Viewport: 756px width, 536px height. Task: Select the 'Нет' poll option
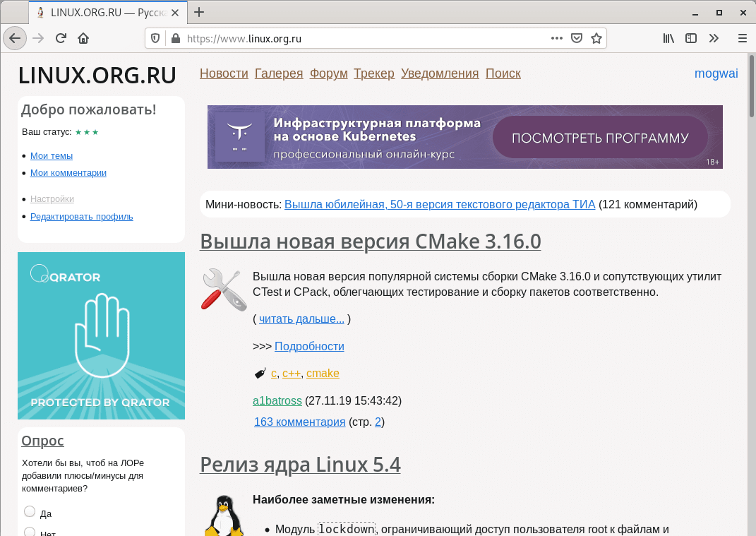29,531
